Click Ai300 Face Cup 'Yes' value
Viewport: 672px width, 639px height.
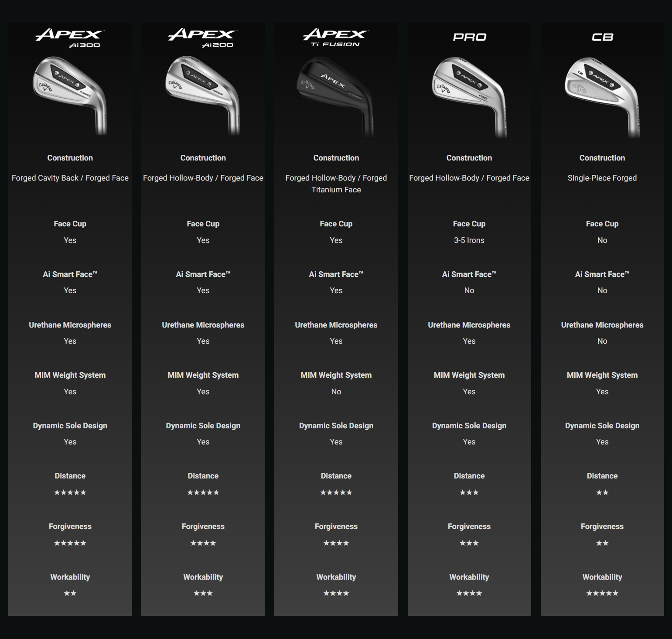(70, 240)
